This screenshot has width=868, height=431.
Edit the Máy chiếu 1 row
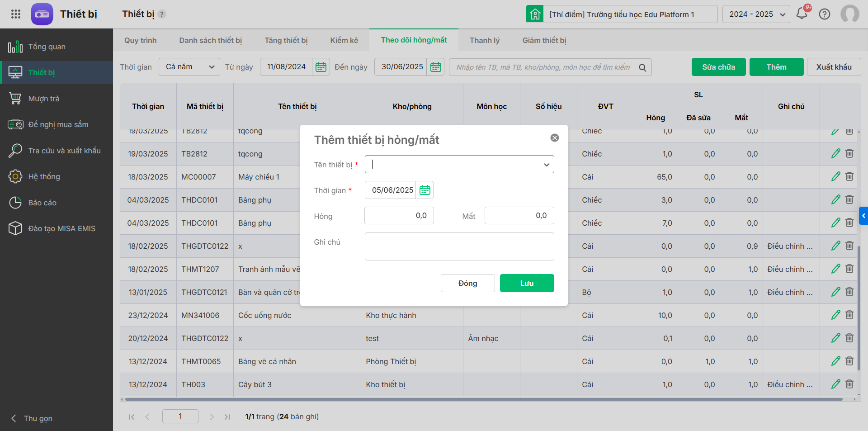pos(835,177)
